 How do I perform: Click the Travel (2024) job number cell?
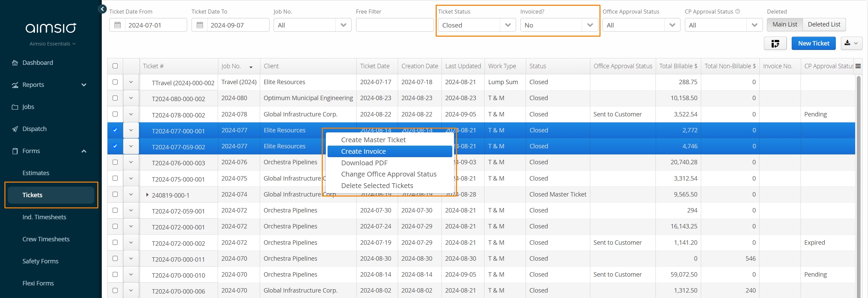pos(239,82)
